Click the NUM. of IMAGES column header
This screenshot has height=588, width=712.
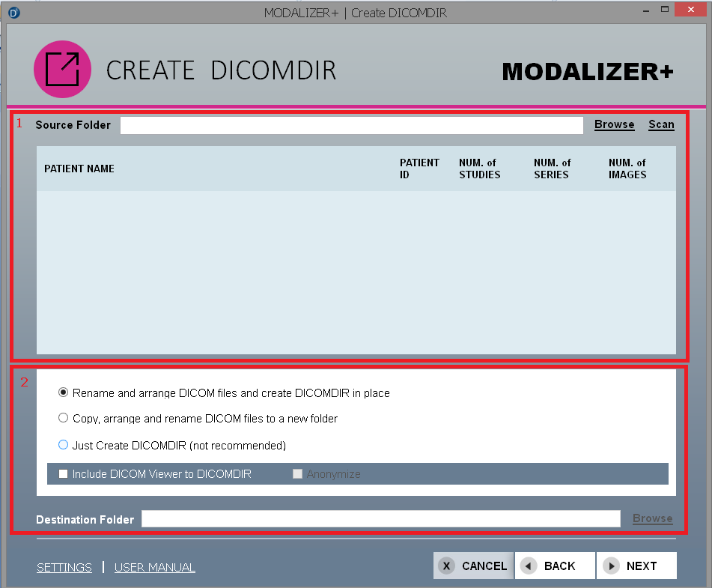click(627, 169)
